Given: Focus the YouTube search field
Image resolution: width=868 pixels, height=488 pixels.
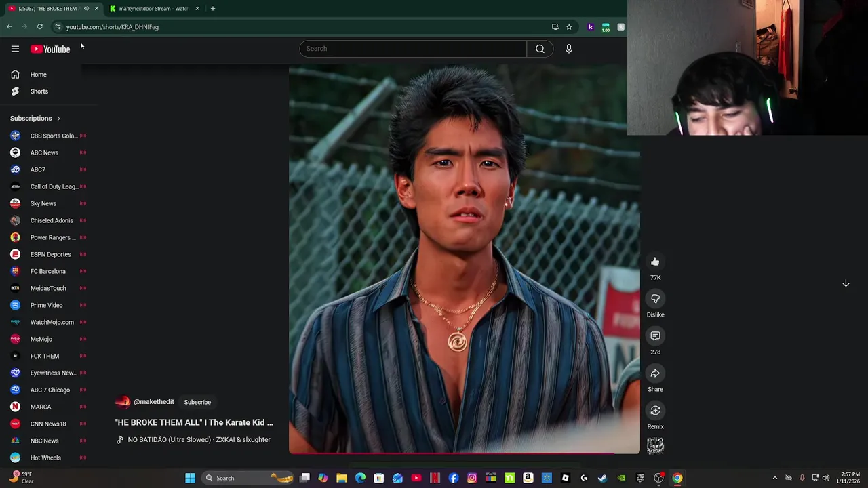Looking at the screenshot, I should (413, 49).
